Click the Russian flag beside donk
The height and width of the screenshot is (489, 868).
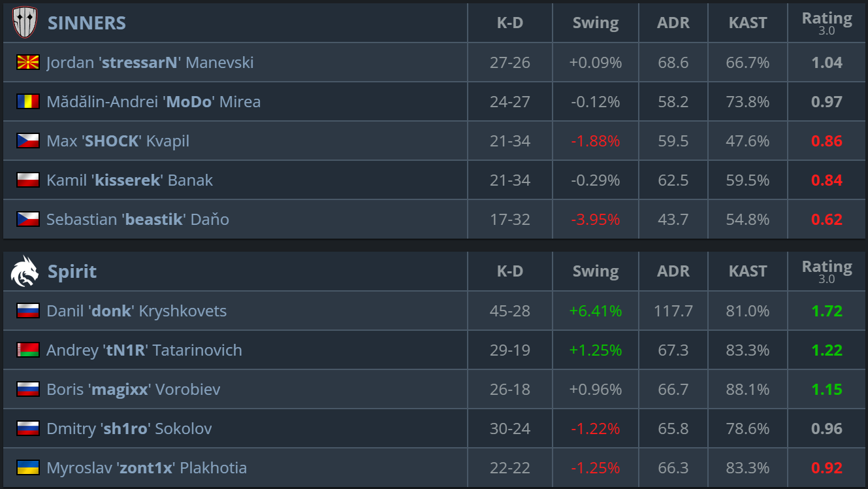(x=28, y=311)
